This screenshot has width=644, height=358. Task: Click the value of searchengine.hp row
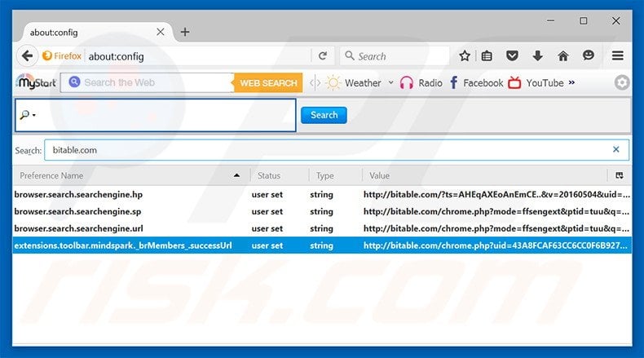point(496,194)
